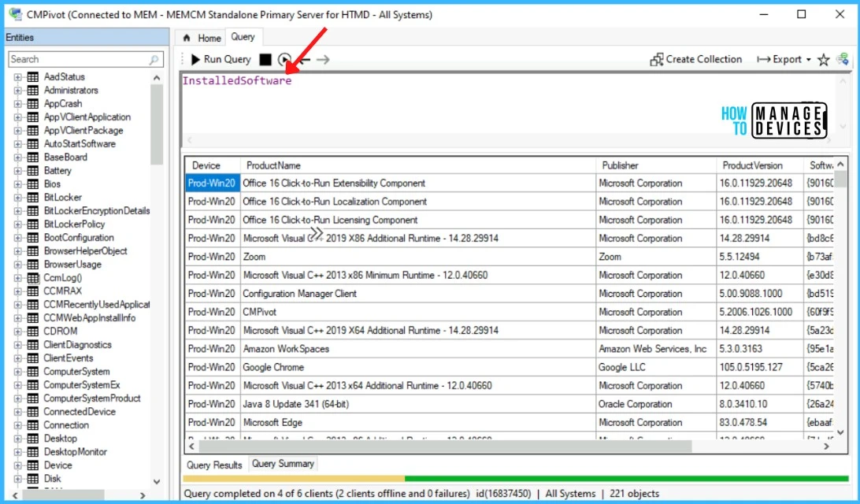Expand the ClientEvents entity node
860x504 pixels.
(17, 358)
